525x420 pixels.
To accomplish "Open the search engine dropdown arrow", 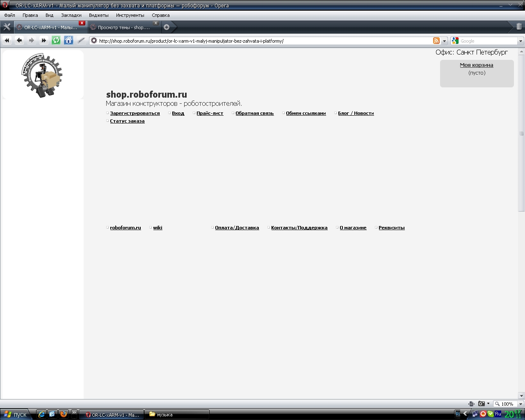I will tap(520, 41).
